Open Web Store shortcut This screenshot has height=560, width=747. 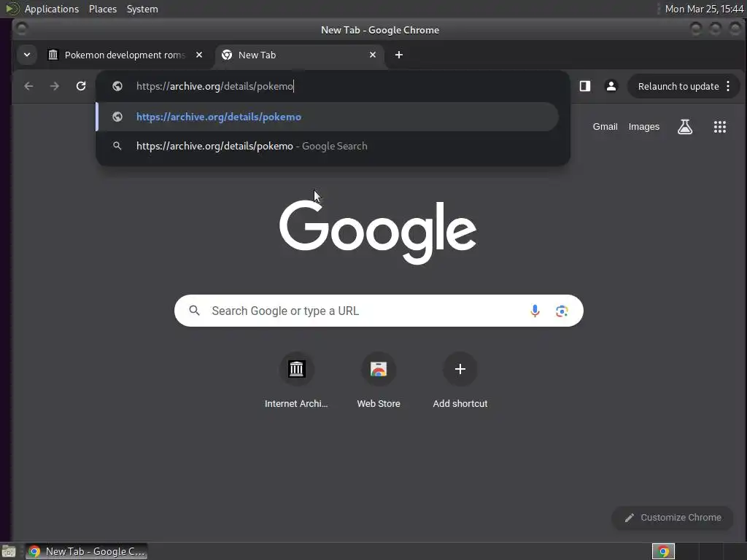coord(379,381)
